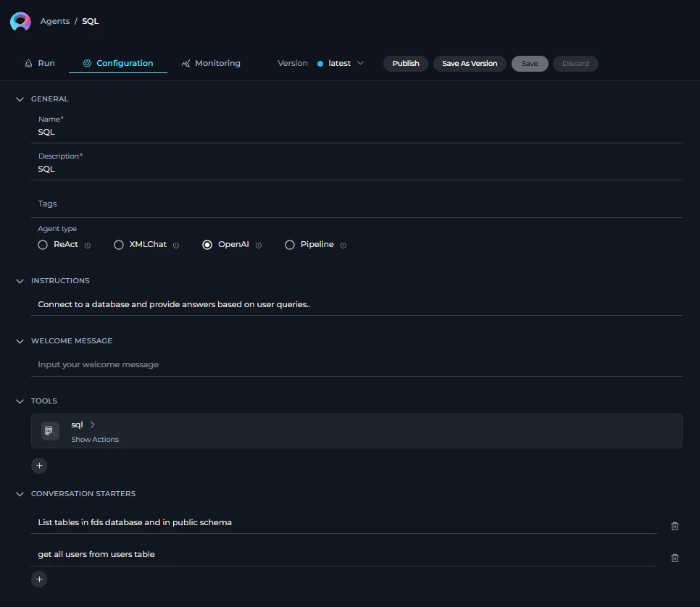Select the Pipeline agent type
The image size is (700, 607).
pyautogui.click(x=290, y=245)
